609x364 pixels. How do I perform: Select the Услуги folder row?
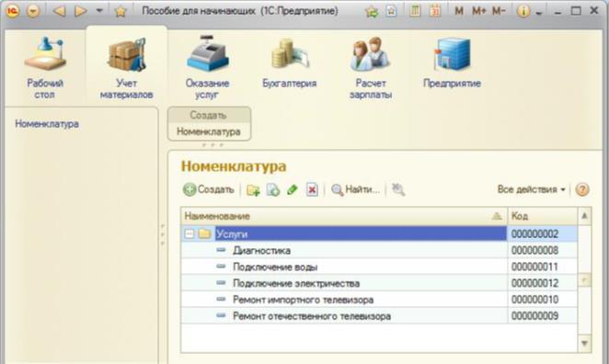pos(379,233)
